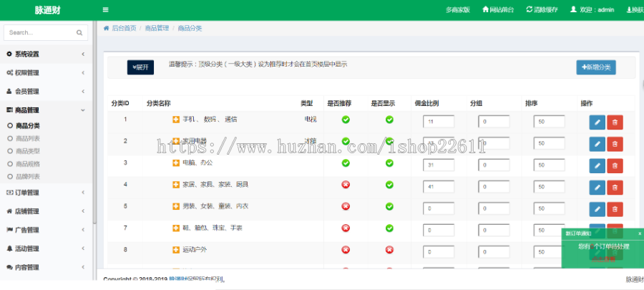Expand the 电脑、办公 category plus icon
Viewport: 644px width, 290px height.
click(176, 163)
